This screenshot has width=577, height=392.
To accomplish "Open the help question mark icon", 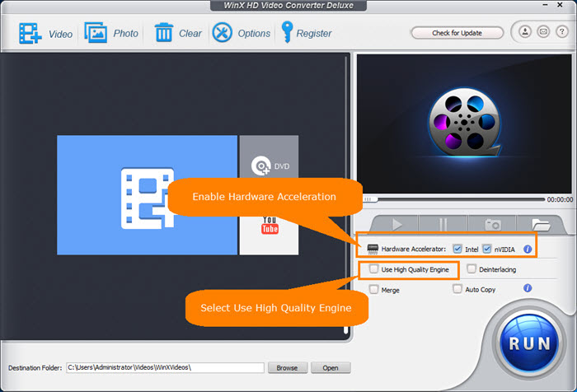I will (x=561, y=32).
